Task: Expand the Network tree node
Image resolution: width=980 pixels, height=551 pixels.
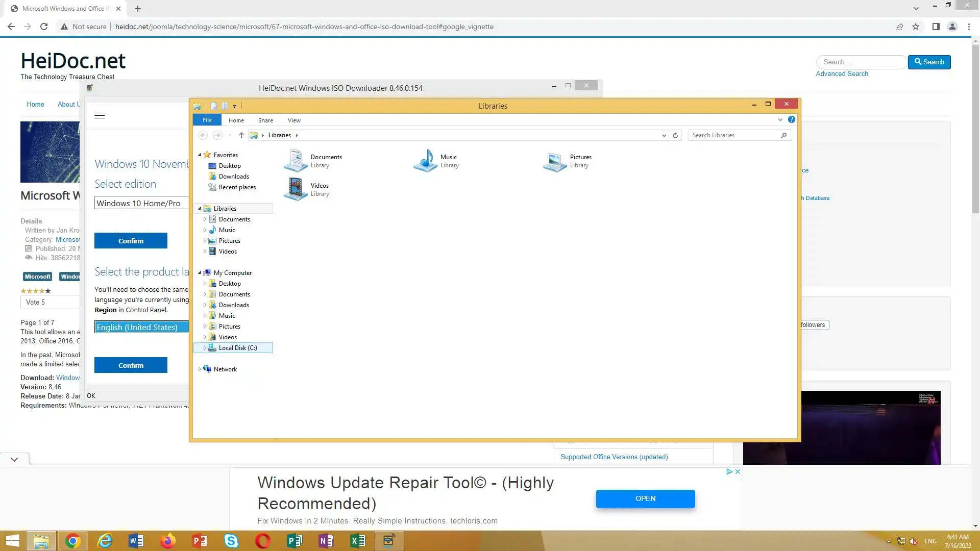Action: tap(200, 369)
